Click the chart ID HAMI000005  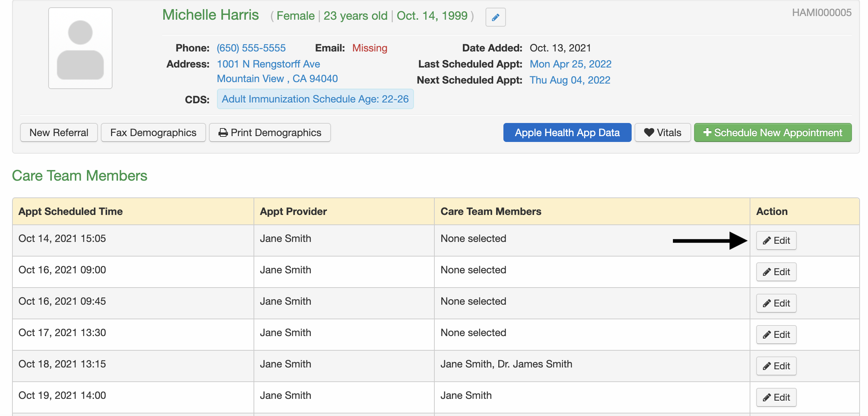click(822, 13)
